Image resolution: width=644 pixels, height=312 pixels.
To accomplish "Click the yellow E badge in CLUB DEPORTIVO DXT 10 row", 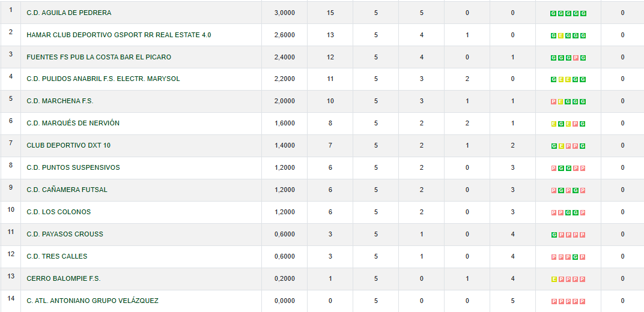I will 560,146.
